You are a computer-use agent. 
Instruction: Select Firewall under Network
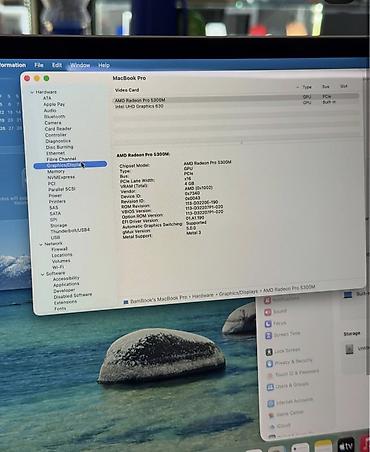(59, 249)
